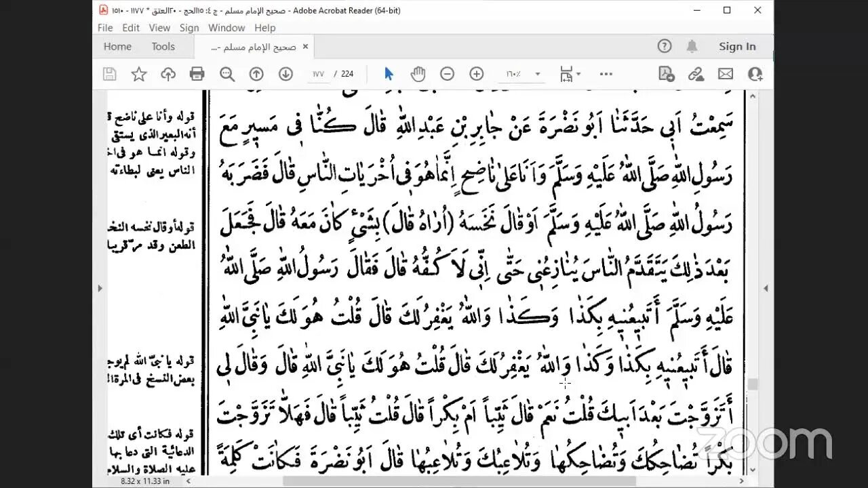View notifications bell
This screenshot has height=488, width=868.
(x=692, y=46)
